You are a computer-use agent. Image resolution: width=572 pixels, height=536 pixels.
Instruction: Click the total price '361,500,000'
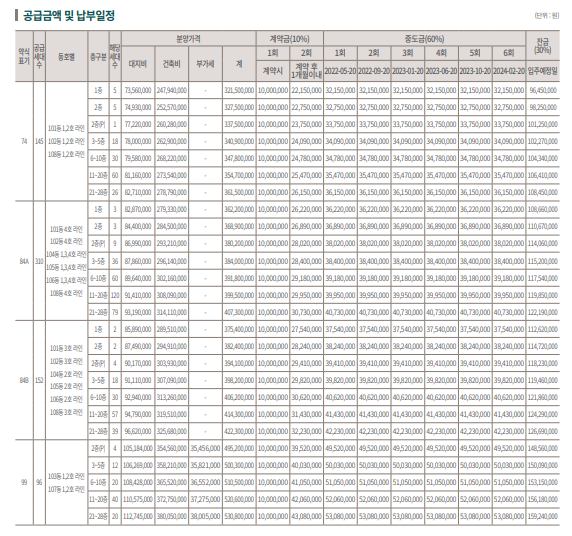pos(239,192)
